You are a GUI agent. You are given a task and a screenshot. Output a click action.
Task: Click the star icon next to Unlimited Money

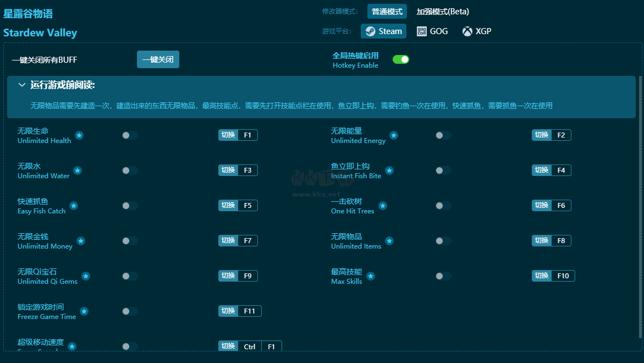pyautogui.click(x=81, y=241)
